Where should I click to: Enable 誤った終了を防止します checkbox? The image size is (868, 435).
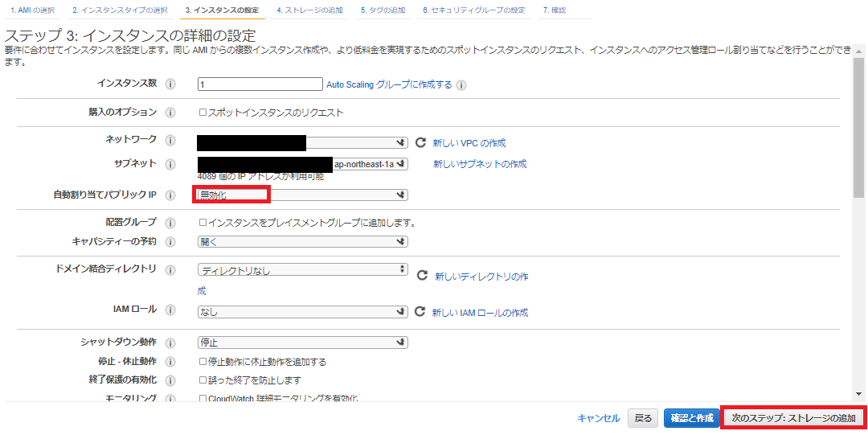click(x=203, y=380)
